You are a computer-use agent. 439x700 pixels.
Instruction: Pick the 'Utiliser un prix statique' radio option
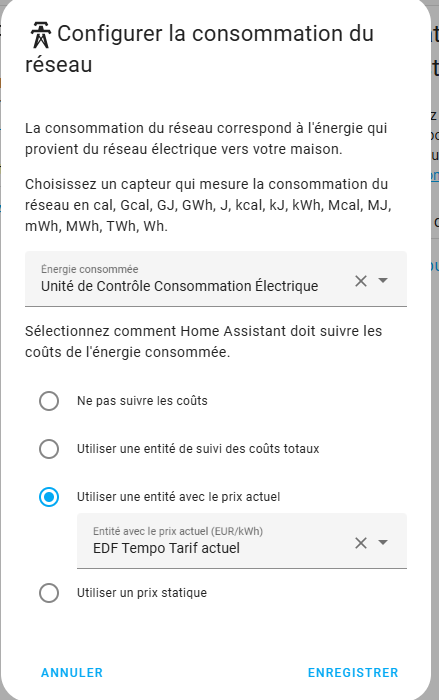tap(49, 593)
